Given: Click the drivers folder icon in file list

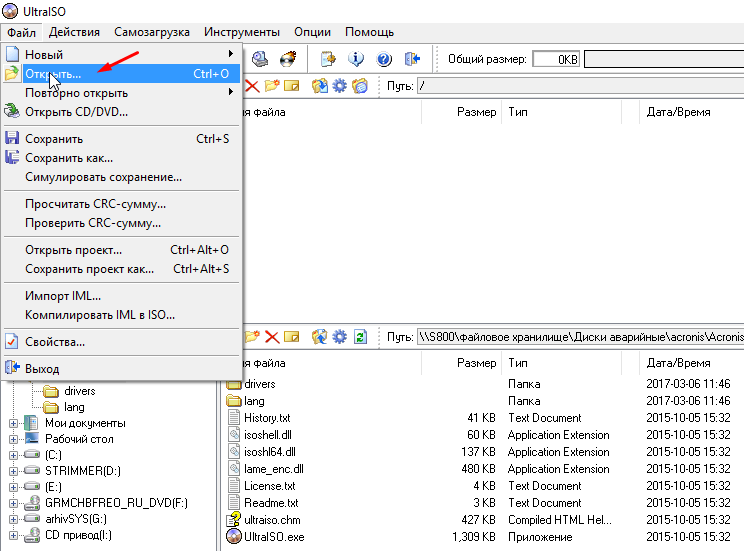Looking at the screenshot, I should click(233, 383).
